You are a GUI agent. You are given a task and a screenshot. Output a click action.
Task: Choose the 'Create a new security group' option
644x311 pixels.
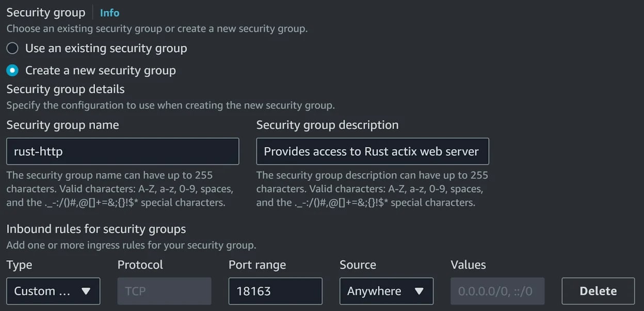pyautogui.click(x=12, y=70)
